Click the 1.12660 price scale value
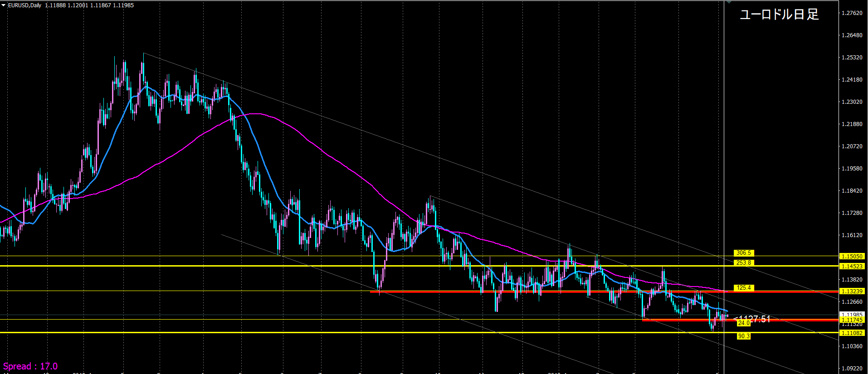This screenshot has width=868, height=374. pyautogui.click(x=852, y=302)
